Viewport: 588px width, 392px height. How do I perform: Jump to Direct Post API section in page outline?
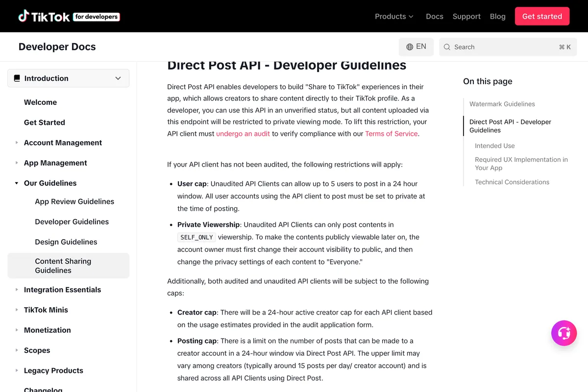(510, 126)
